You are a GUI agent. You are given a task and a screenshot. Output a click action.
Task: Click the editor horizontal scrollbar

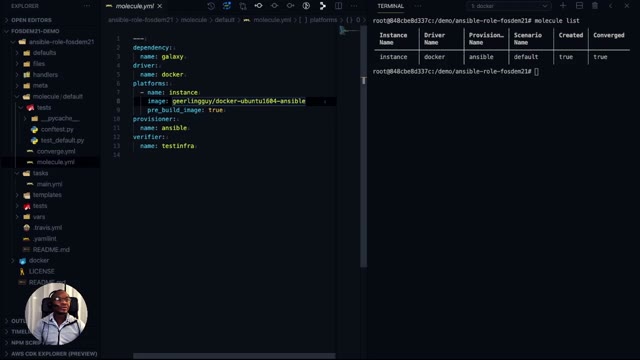234,356
